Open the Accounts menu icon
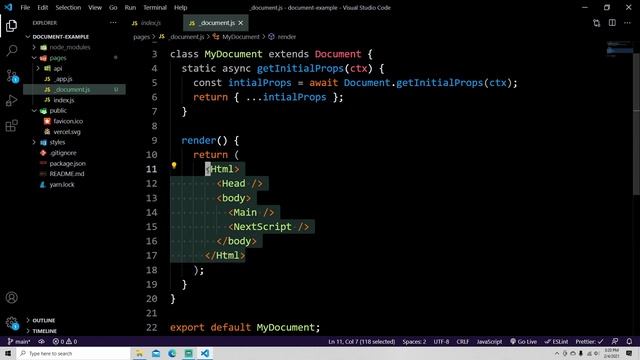Viewport: 640px width, 360px height. 11,298
